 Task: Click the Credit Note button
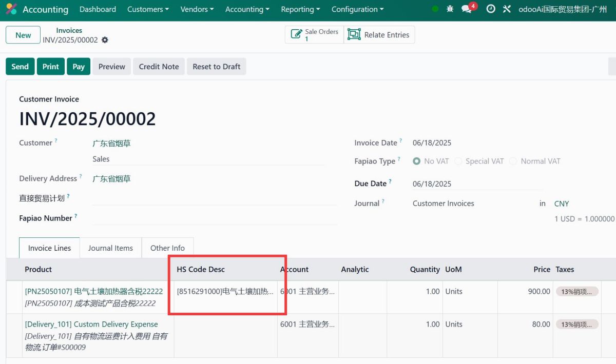click(159, 67)
